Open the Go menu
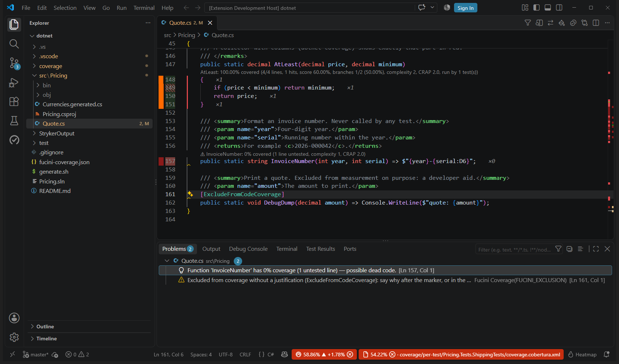 click(106, 8)
